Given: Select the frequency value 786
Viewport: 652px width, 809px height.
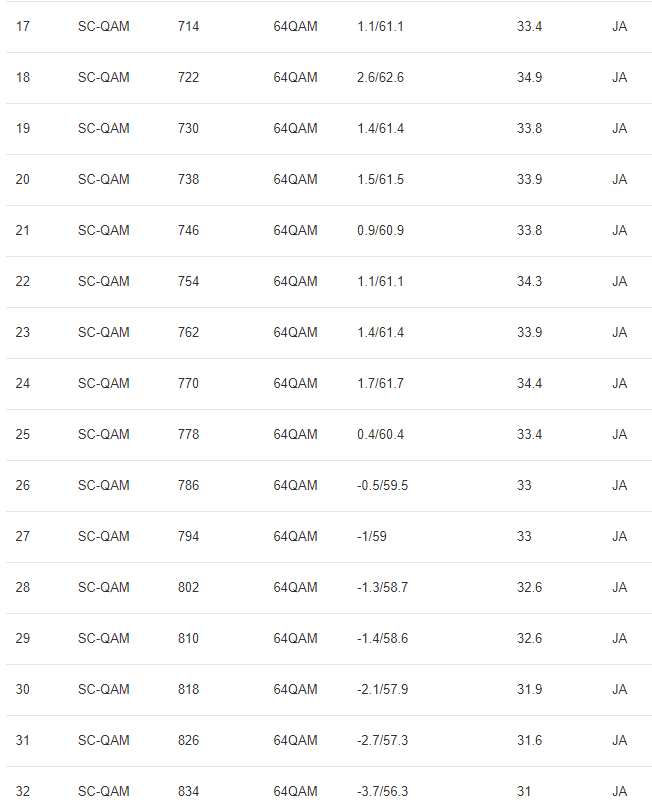Looking at the screenshot, I should (188, 485).
